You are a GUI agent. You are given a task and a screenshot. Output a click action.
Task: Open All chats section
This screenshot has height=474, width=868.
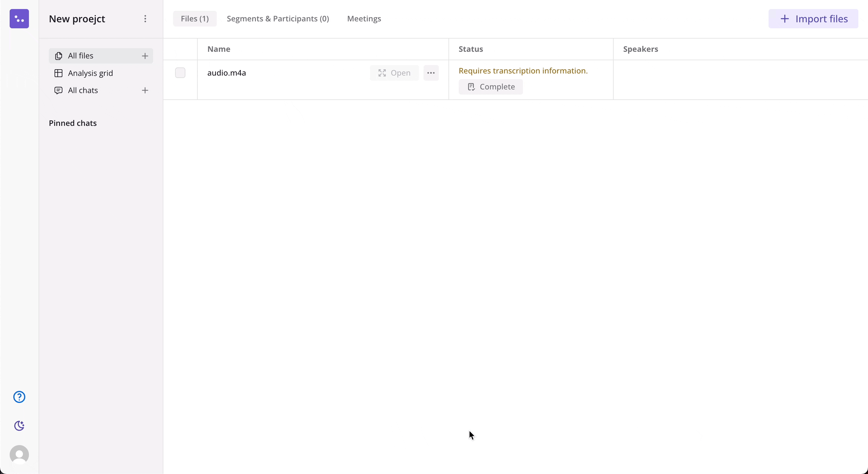click(83, 90)
